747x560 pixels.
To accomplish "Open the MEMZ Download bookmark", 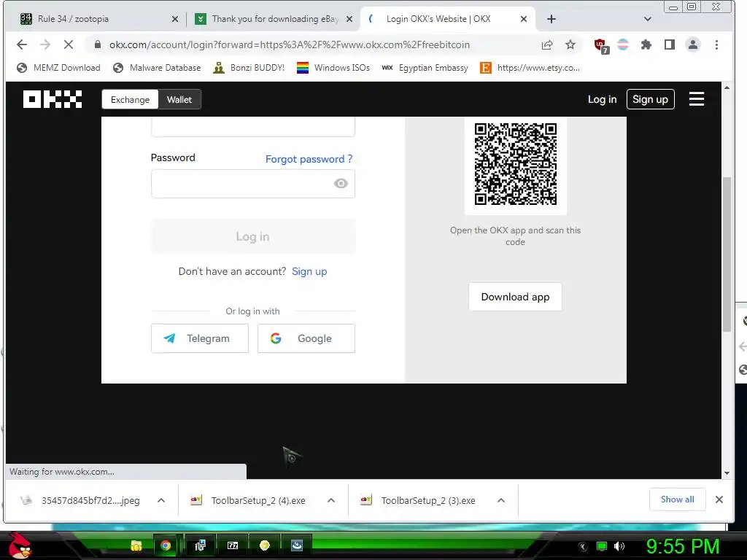I will click(58, 68).
